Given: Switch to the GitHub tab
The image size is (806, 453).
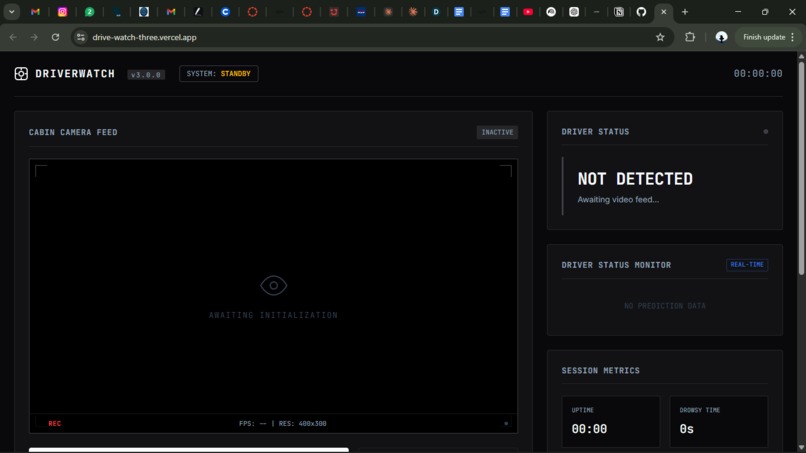Looking at the screenshot, I should click(x=641, y=12).
